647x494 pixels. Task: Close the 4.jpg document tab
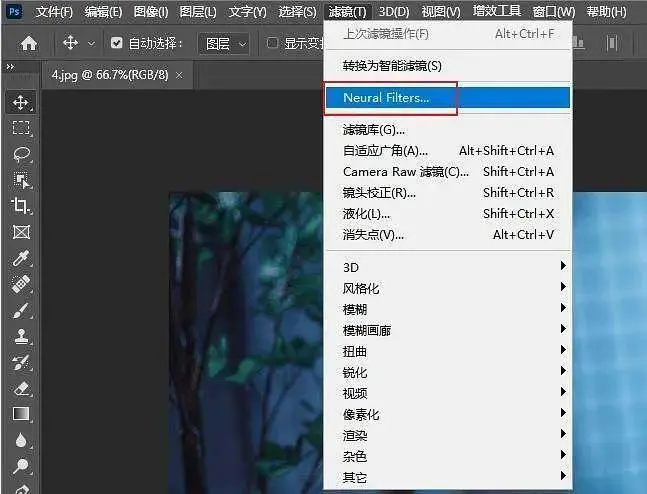[179, 75]
